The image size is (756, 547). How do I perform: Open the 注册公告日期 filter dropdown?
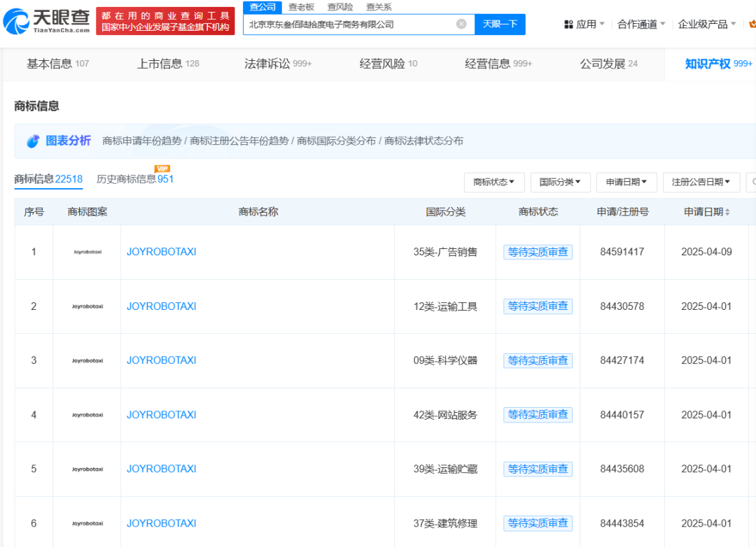tap(701, 183)
